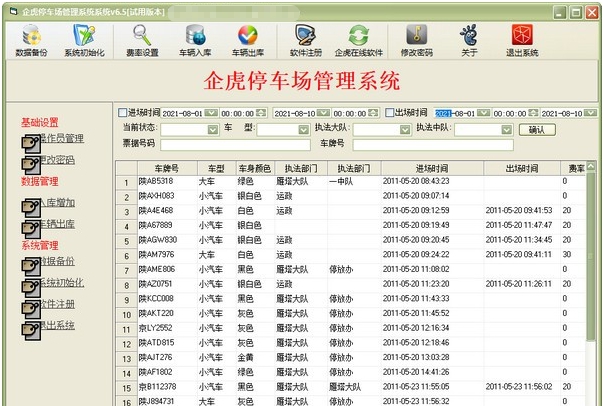Click the table scrollbar up arrow
This screenshot has height=406, width=604.
[591, 167]
